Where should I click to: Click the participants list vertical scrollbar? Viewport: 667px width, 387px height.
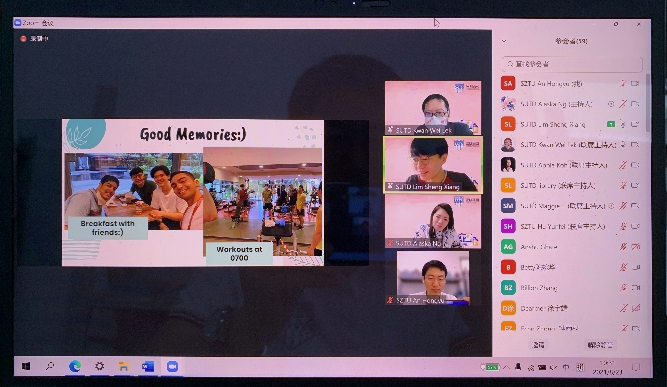pos(647,102)
